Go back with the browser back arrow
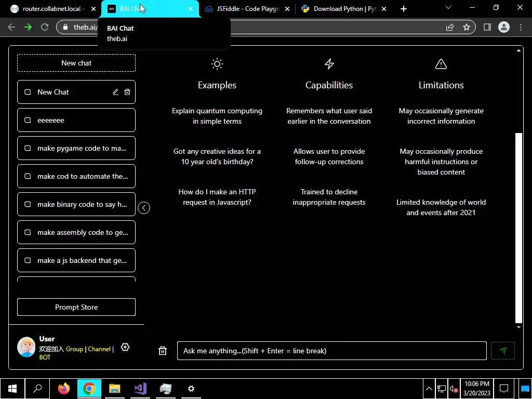This screenshot has width=532, height=399. click(x=11, y=27)
